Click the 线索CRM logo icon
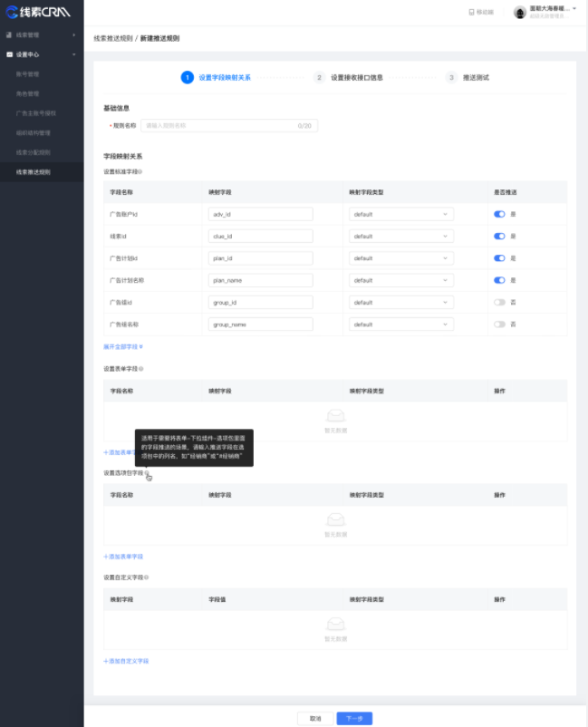The height and width of the screenshot is (727, 588). tap(12, 12)
